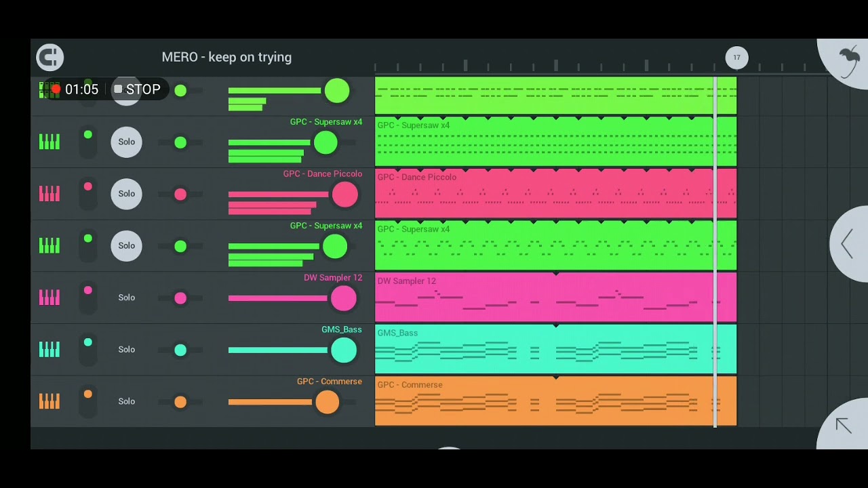Adjust the DW Sampler 12 volume knob
This screenshot has width=868, height=488.
pos(343,298)
